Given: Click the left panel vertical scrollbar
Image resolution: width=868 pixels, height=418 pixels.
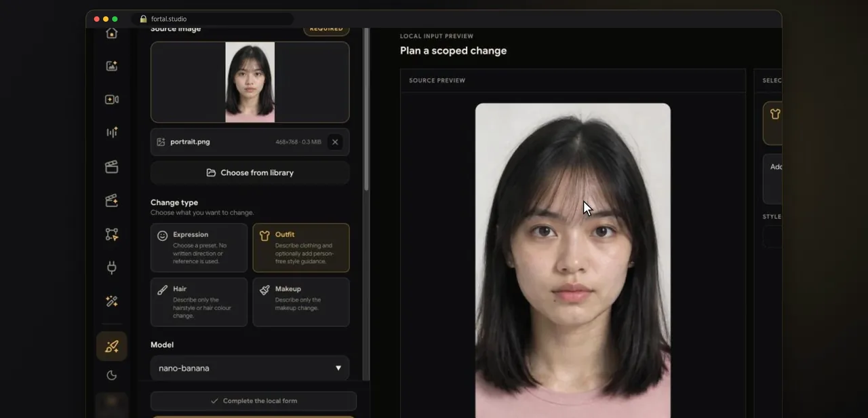Looking at the screenshot, I should (366, 109).
